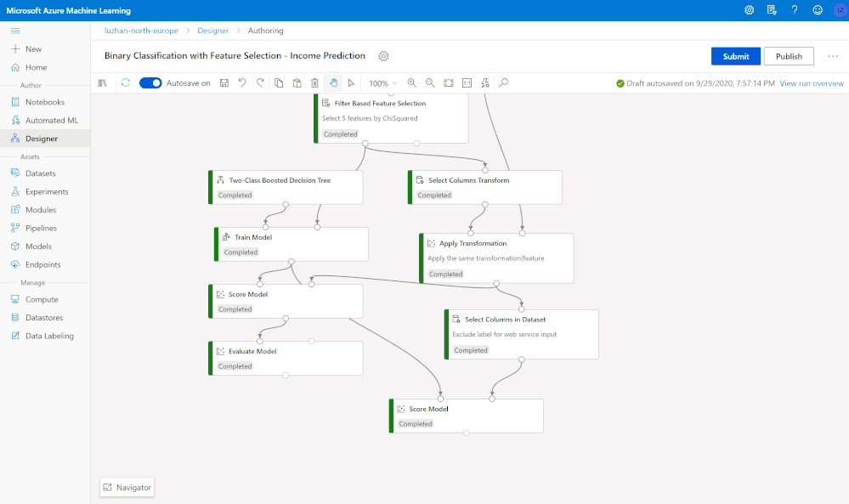This screenshot has width=849, height=504.
Task: Open the View run overview link
Action: click(x=812, y=83)
